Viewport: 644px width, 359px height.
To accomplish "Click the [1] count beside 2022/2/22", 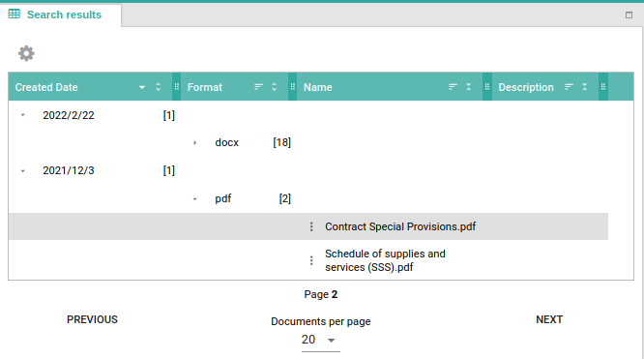I will click(169, 115).
